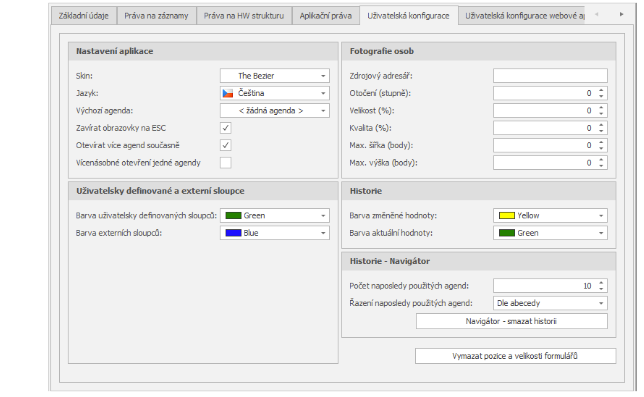Viewport: 644px width, 397px height.
Task: Open the Barva aktuální hodnoty dropdown
Action: (550, 233)
